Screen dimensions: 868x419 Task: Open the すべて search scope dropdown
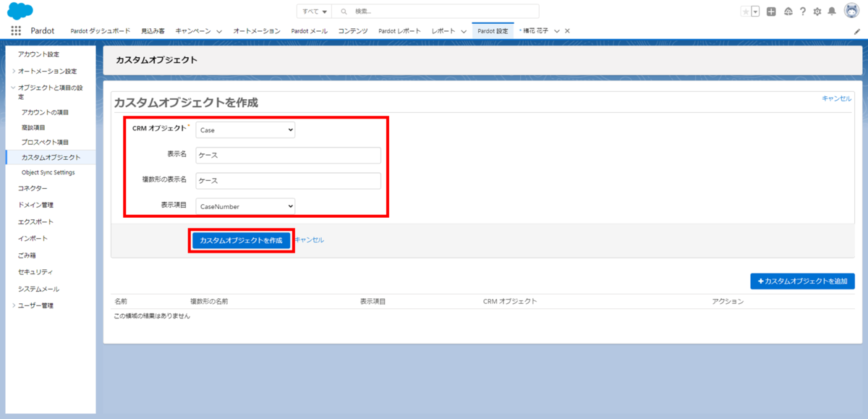[315, 12]
